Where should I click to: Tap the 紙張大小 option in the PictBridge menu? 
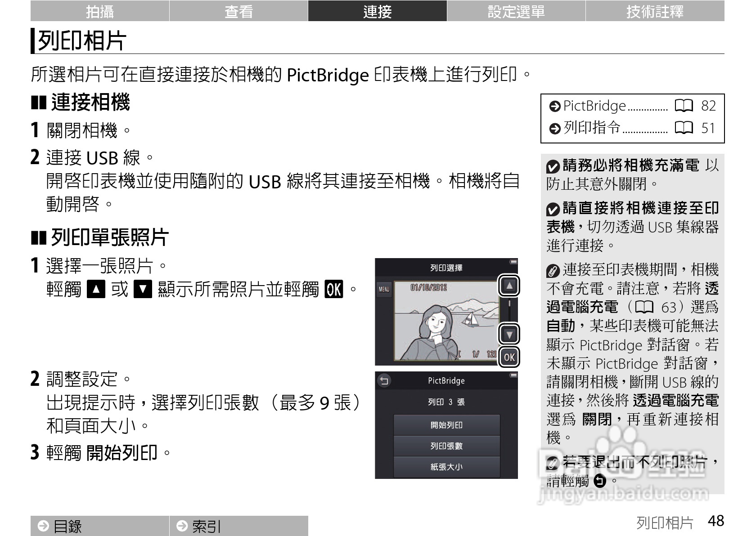(446, 467)
